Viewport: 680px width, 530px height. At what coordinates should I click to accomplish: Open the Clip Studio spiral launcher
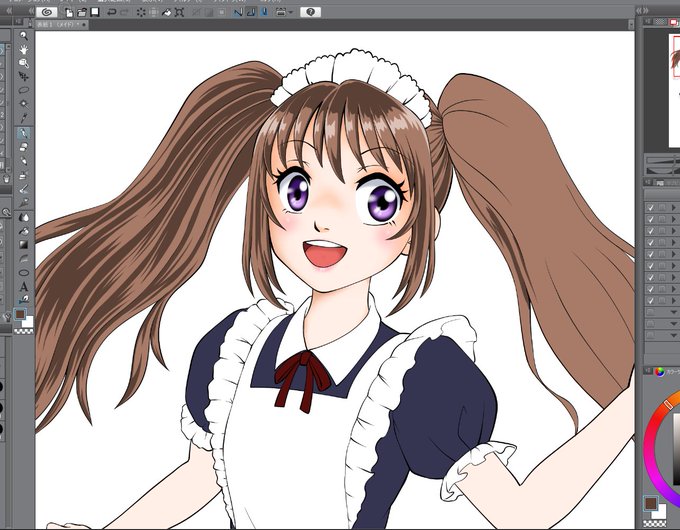pos(46,12)
